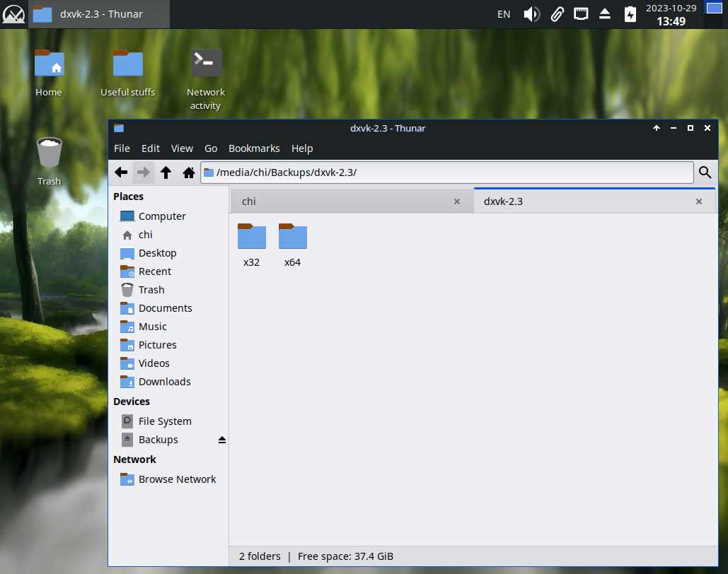Image resolution: width=728 pixels, height=574 pixels.
Task: Select Downloads in the Places sidebar
Action: pyautogui.click(x=164, y=382)
